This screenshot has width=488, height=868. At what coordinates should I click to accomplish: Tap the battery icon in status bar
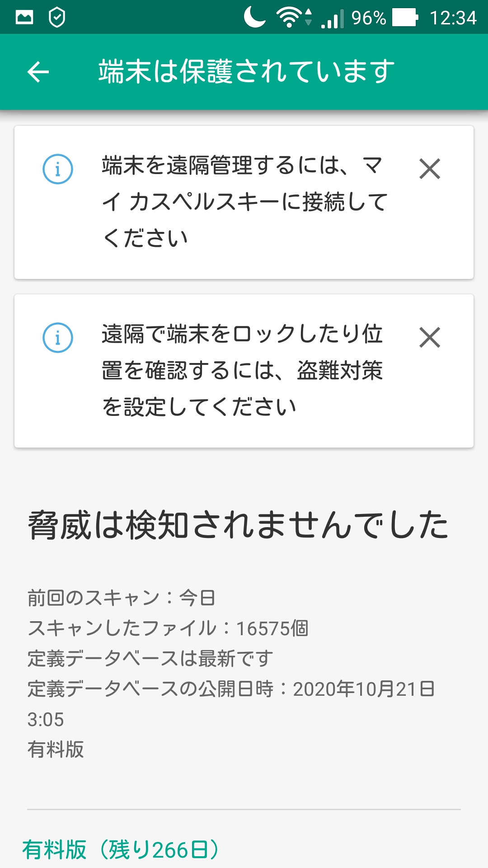click(405, 18)
